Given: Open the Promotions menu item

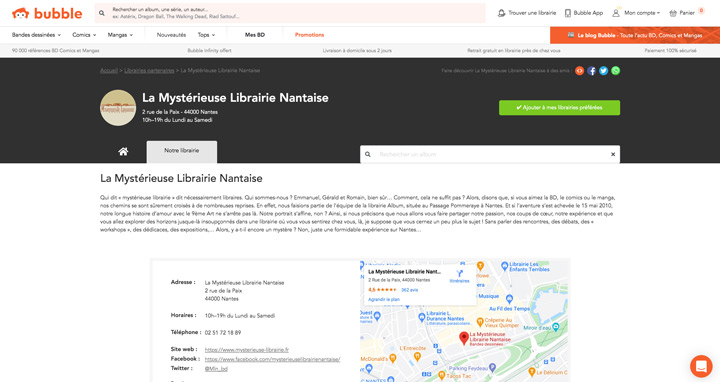Looking at the screenshot, I should (x=309, y=35).
